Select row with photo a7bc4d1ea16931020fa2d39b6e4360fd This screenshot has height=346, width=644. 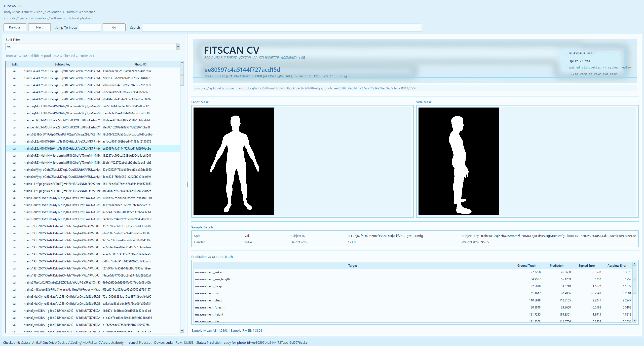click(x=93, y=212)
